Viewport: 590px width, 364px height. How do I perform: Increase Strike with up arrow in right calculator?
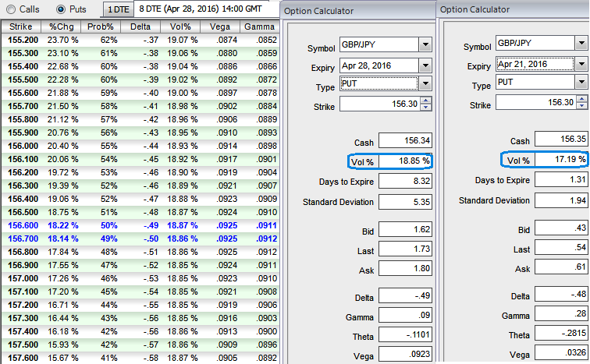582,98
